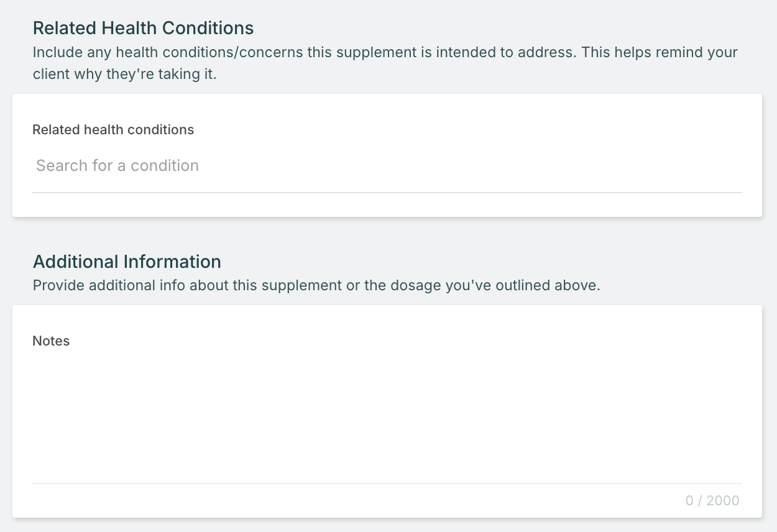
Task: Click the Additional Information description text
Action: tap(316, 286)
